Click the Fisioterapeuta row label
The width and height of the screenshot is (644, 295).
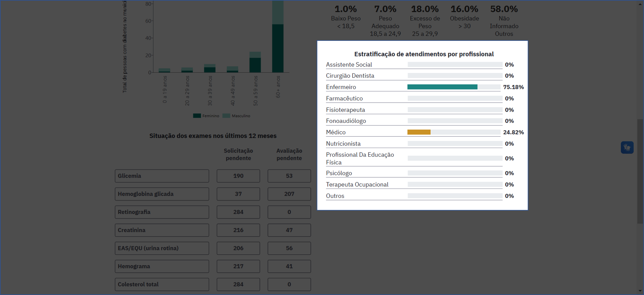(345, 110)
